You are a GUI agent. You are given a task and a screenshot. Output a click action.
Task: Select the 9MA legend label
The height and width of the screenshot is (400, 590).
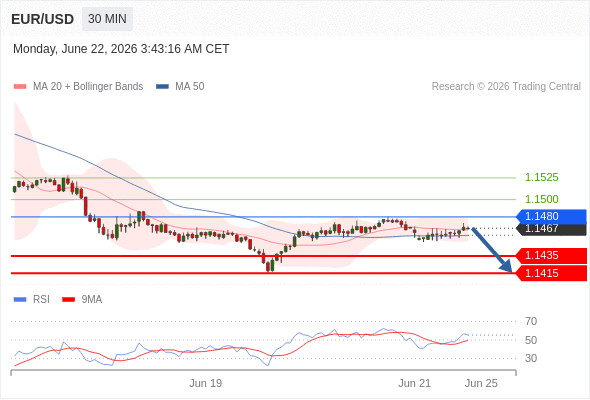point(92,300)
